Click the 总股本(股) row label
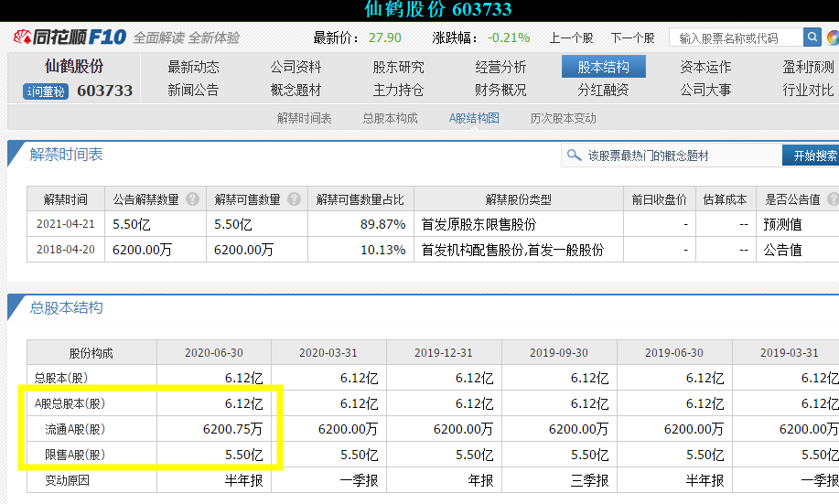 [x=61, y=379]
